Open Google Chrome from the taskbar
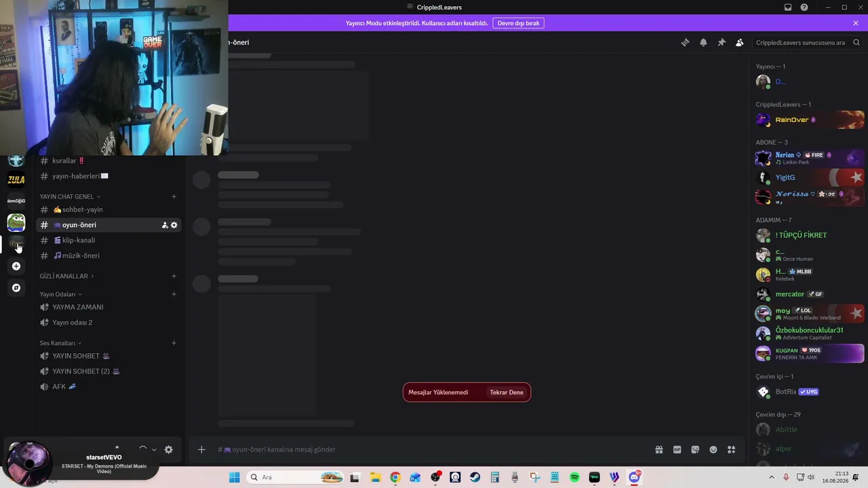 tap(395, 477)
